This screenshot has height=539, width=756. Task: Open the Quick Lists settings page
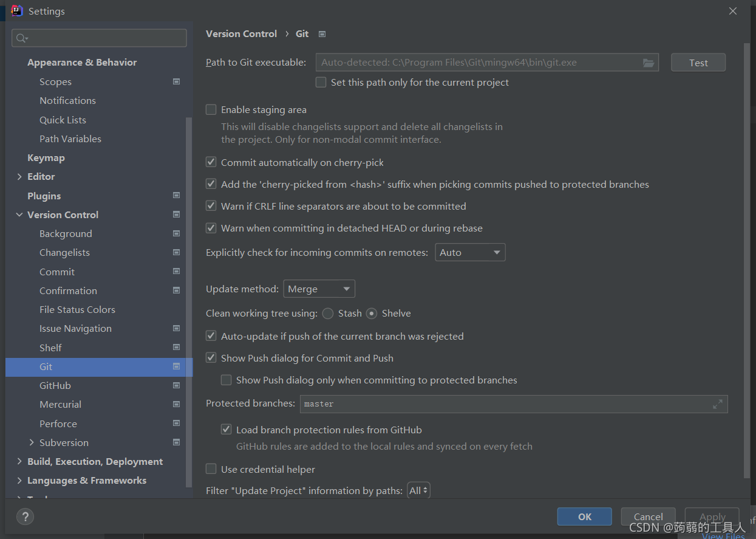click(63, 120)
